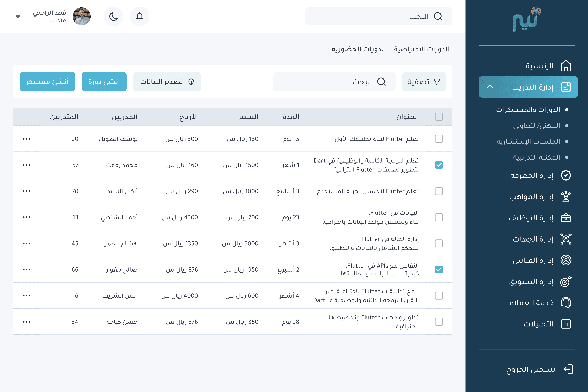Check the box for تعلم Flutter لتحسين تجربة المستخدم

[439, 191]
